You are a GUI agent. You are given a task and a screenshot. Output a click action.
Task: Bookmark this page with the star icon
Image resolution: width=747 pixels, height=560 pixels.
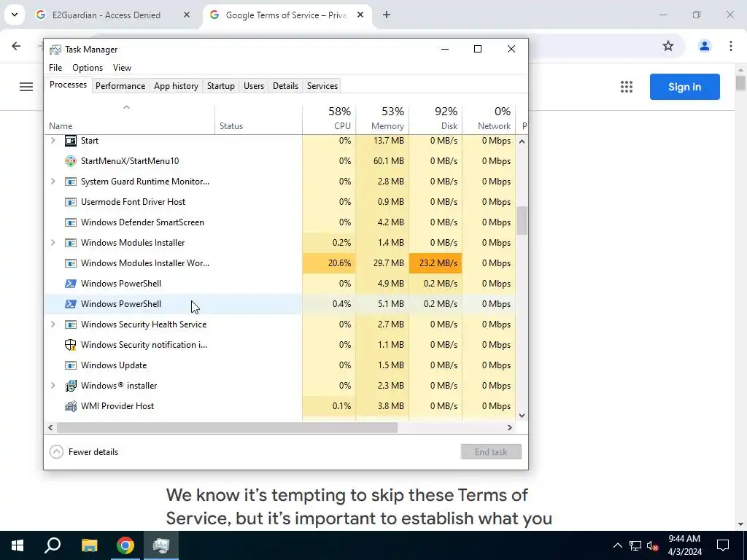click(668, 46)
